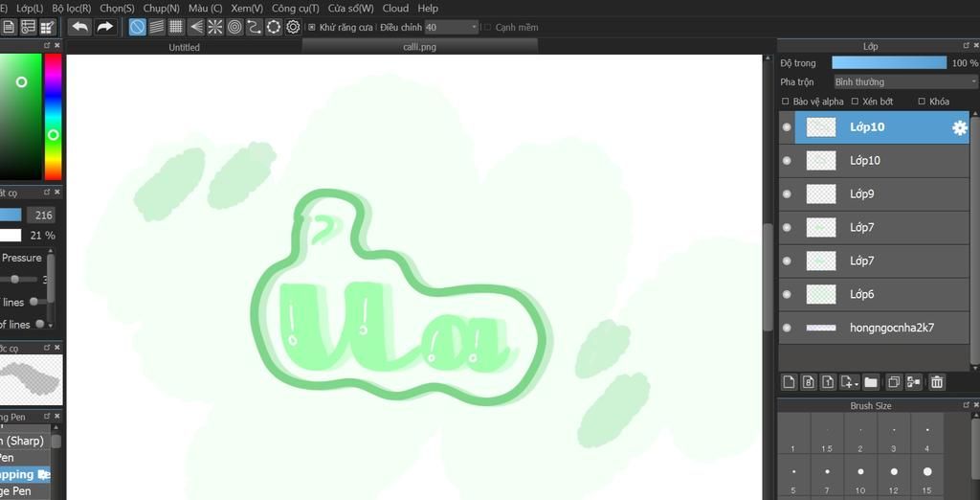
Task: Click the Pressure slider handle
Action: click(15, 279)
